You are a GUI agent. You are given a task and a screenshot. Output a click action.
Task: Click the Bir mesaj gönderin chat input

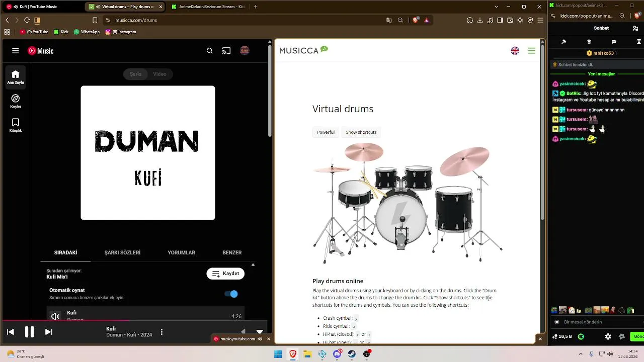coord(598,322)
